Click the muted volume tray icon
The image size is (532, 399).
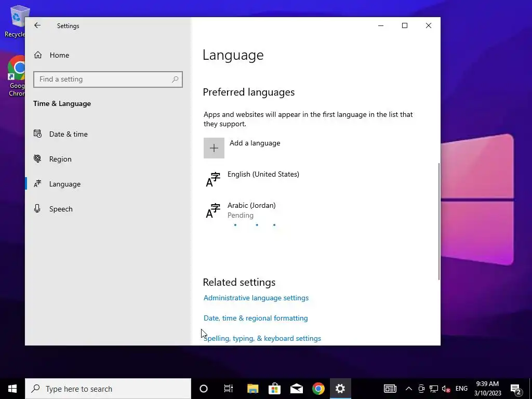tap(446, 389)
